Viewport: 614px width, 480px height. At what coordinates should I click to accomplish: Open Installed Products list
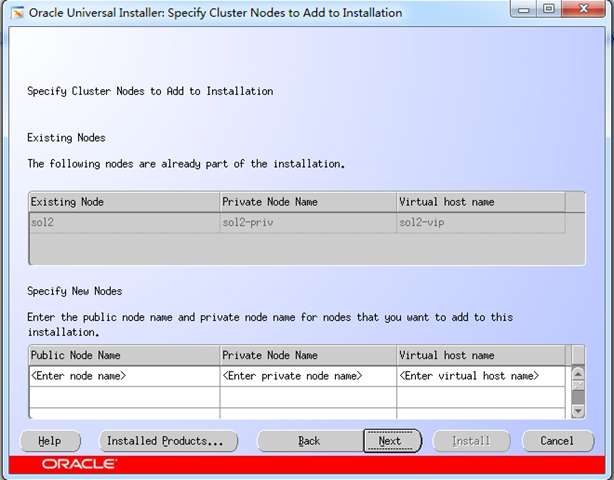click(168, 441)
